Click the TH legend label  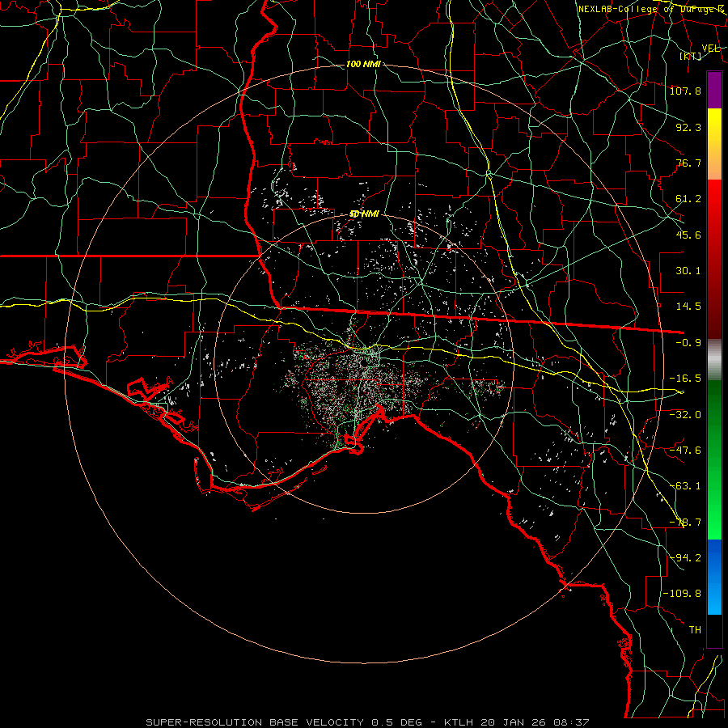click(x=695, y=630)
